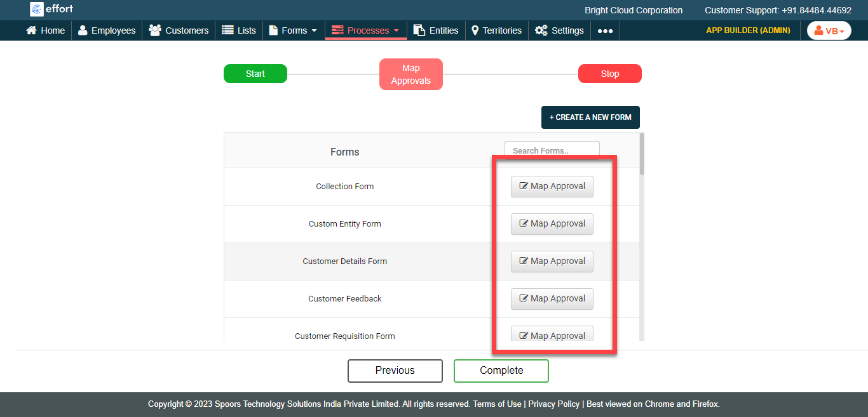This screenshot has height=417, width=868.
Task: Focus the Search Forms input field
Action: (552, 151)
